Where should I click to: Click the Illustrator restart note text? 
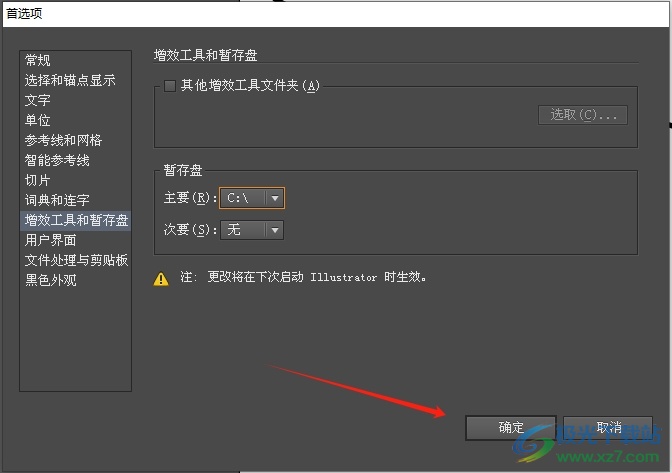coord(303,277)
